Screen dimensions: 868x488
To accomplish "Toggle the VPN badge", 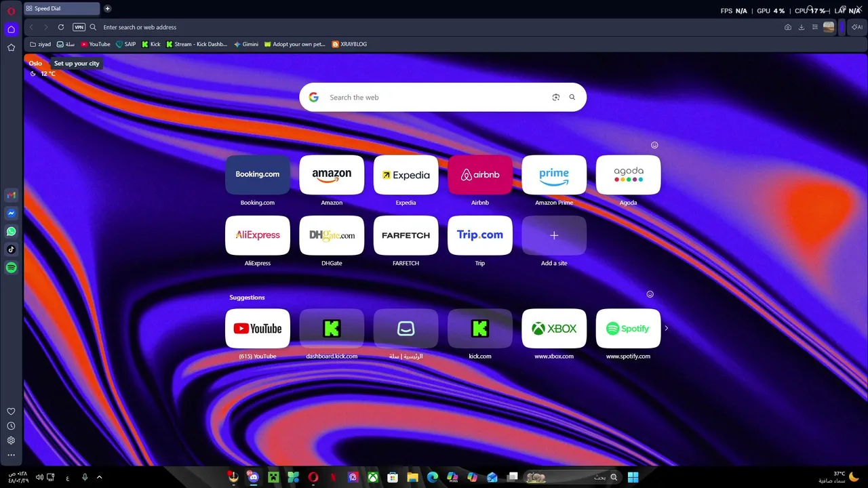I will [x=79, y=27].
